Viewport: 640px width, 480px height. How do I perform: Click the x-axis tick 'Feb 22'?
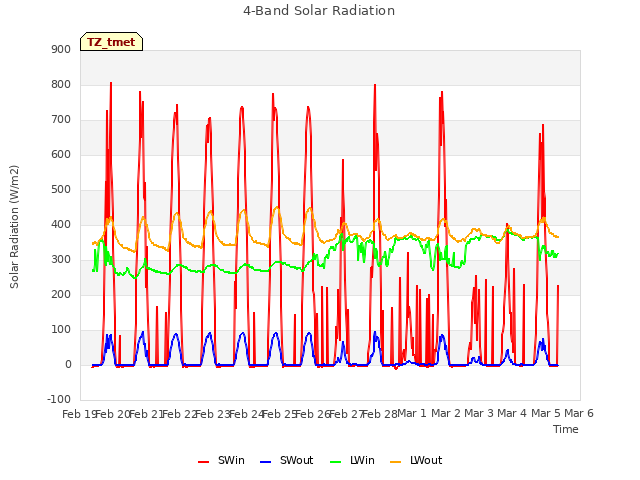click(179, 414)
